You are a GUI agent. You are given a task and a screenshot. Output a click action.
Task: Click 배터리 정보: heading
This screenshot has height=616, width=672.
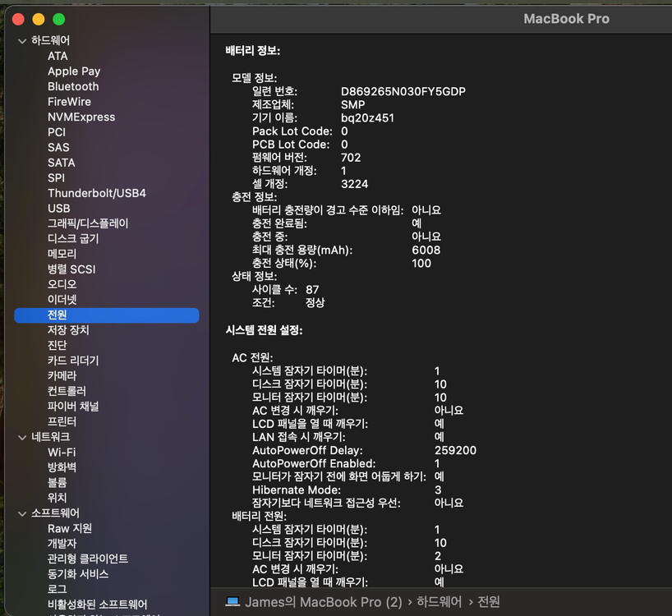click(253, 51)
